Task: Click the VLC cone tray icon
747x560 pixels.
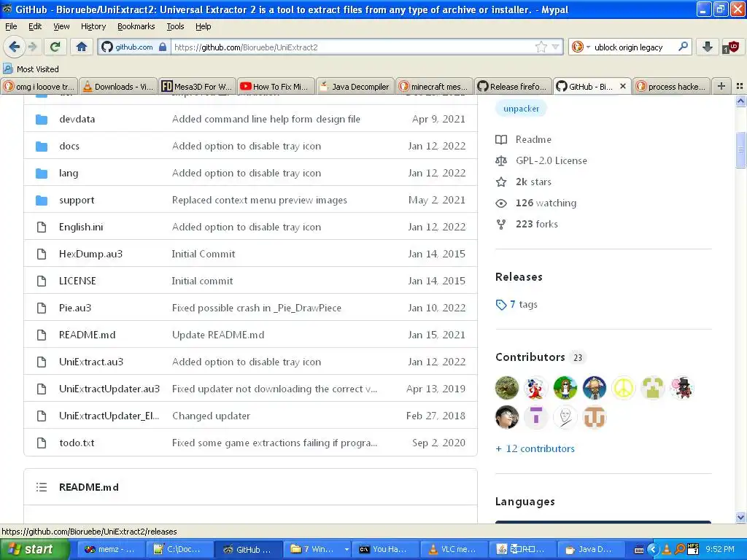Action: click(667, 550)
